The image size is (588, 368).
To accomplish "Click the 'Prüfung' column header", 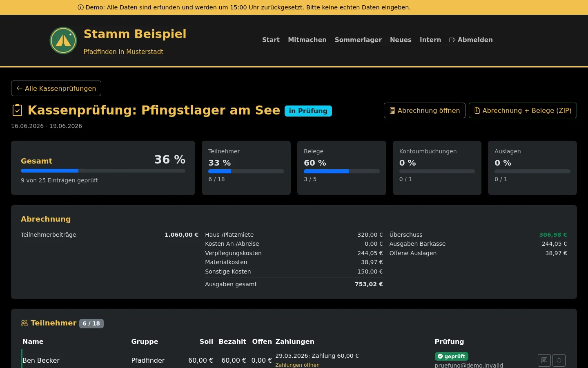I will click(449, 341).
